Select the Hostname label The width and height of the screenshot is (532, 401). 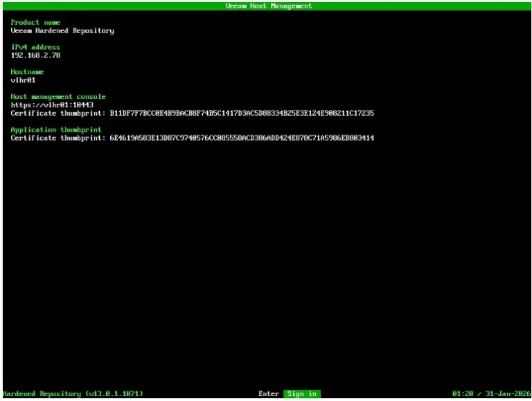tap(27, 72)
